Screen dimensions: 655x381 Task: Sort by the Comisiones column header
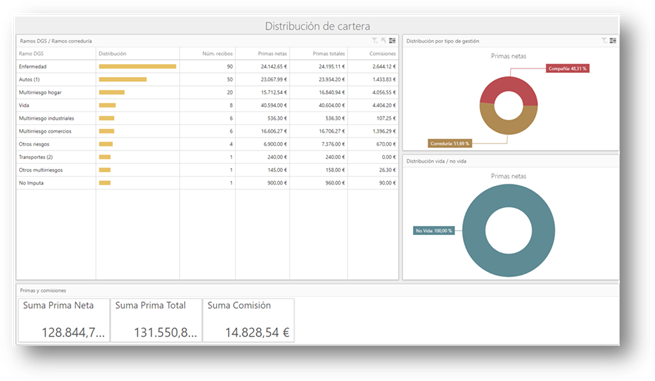(x=373, y=53)
